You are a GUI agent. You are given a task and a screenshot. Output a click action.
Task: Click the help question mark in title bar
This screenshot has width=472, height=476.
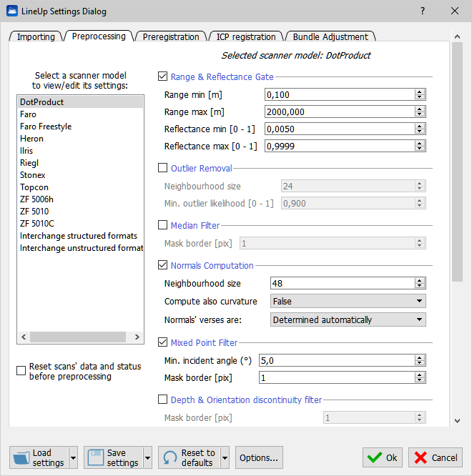423,11
